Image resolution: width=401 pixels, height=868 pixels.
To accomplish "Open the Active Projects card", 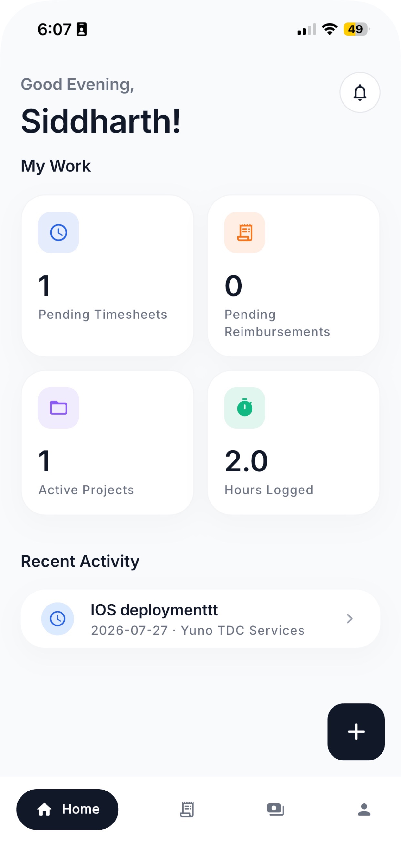I will 108,443.
